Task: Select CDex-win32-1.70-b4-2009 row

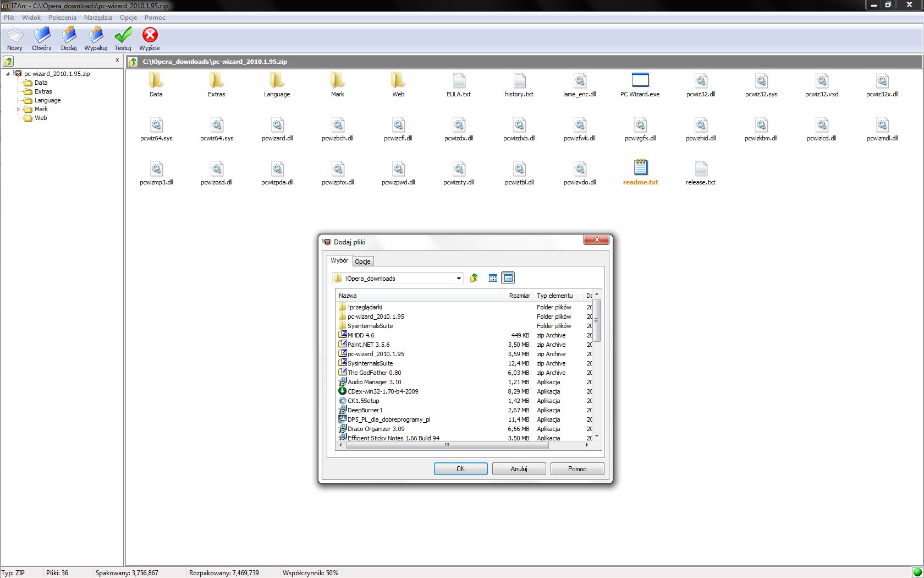Action: click(x=464, y=391)
